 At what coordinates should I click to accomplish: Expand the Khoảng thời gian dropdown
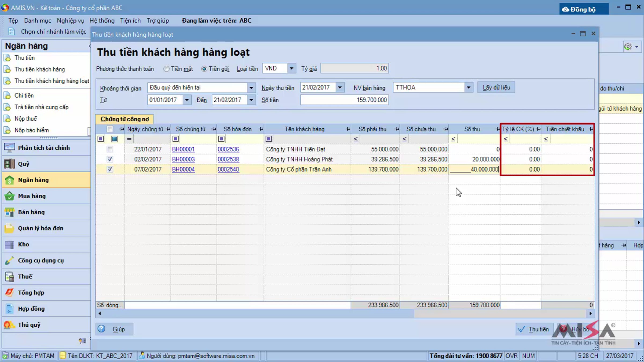pos(251,88)
